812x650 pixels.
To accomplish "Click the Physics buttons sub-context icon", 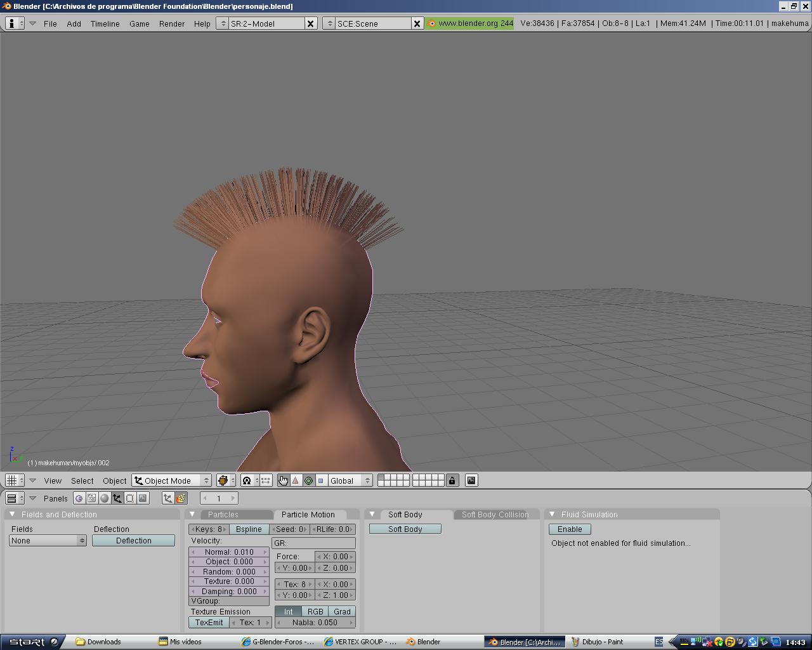I will pos(181,498).
